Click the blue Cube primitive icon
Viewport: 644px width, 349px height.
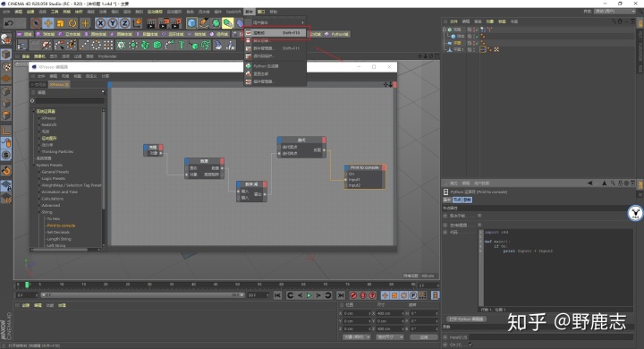click(191, 23)
